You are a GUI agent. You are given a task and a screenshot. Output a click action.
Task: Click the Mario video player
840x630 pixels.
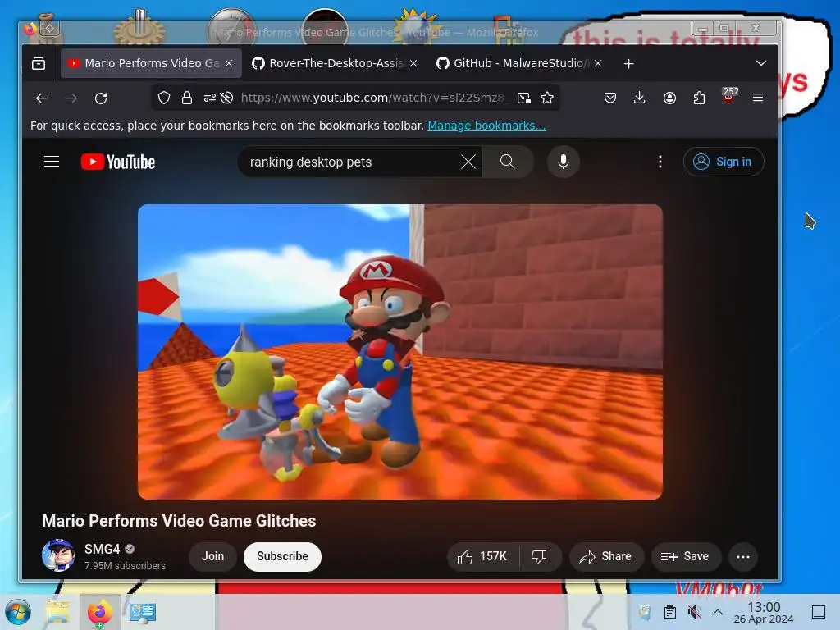[400, 351]
